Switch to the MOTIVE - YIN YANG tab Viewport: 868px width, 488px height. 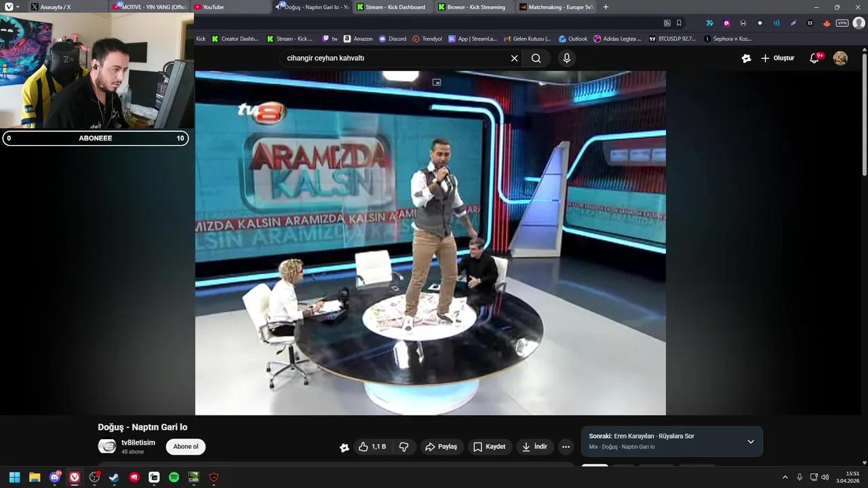point(149,7)
